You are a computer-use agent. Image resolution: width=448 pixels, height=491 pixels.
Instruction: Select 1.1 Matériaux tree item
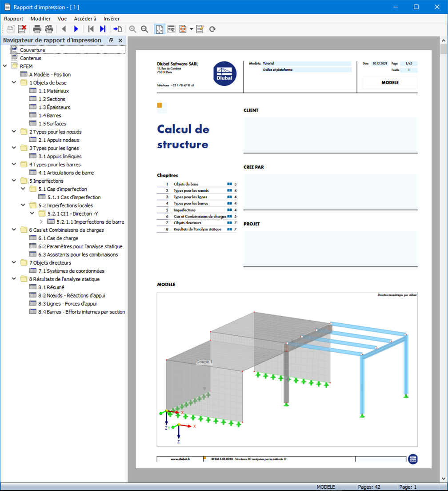[x=53, y=91]
